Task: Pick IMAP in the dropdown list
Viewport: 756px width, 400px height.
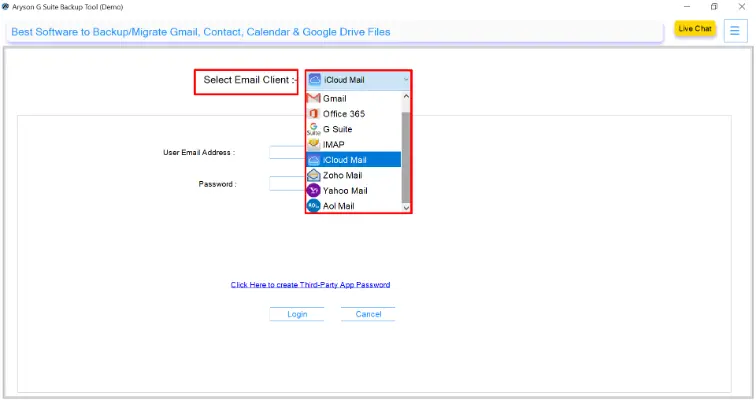Action: tap(354, 145)
